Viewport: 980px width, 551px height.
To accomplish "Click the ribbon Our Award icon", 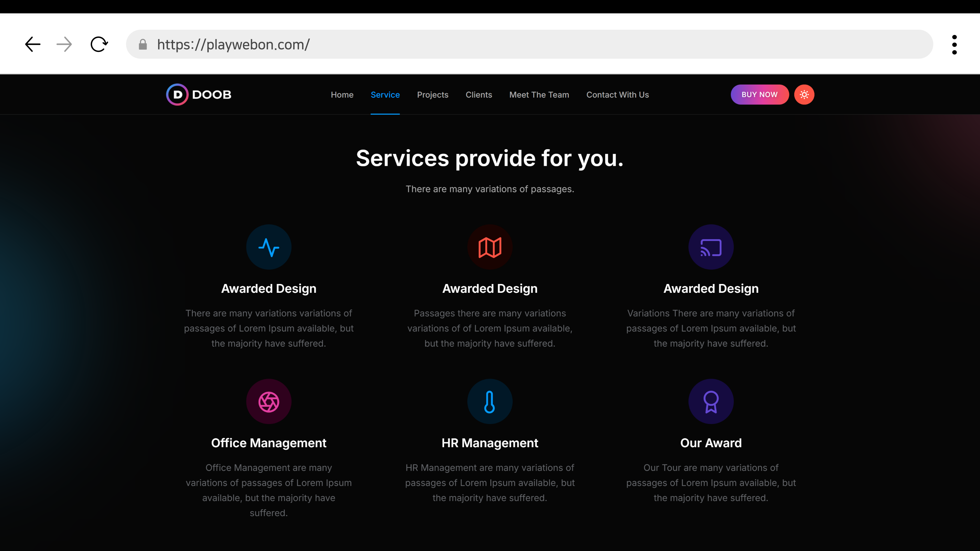I will pos(711,401).
